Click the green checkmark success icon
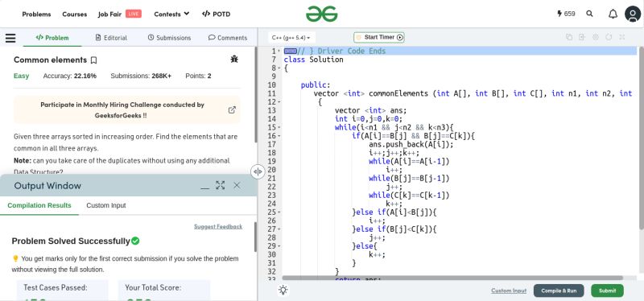The height and width of the screenshot is (301, 644). (135, 241)
